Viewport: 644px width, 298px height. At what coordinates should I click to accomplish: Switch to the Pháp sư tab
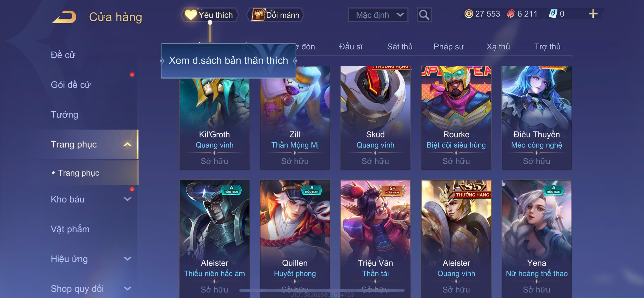tap(449, 47)
